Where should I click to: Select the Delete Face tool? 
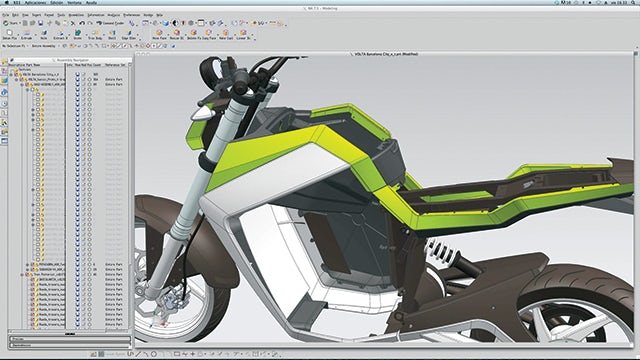click(193, 35)
